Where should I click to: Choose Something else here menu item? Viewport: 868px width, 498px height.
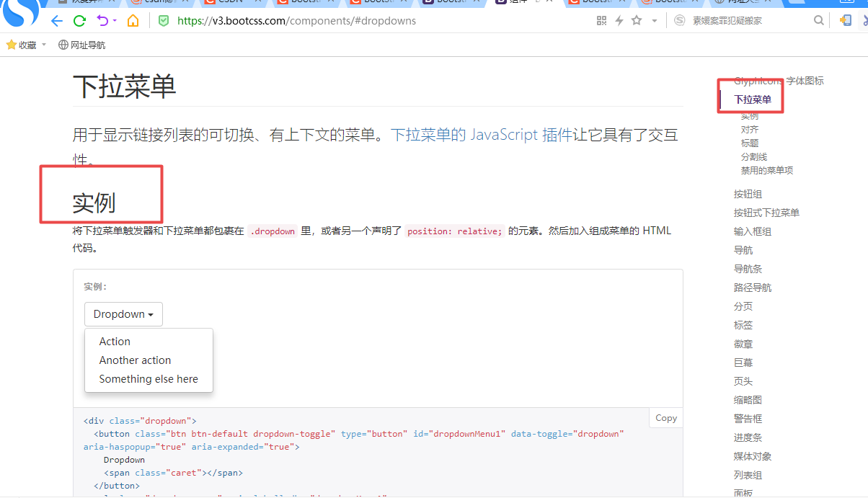[149, 379]
